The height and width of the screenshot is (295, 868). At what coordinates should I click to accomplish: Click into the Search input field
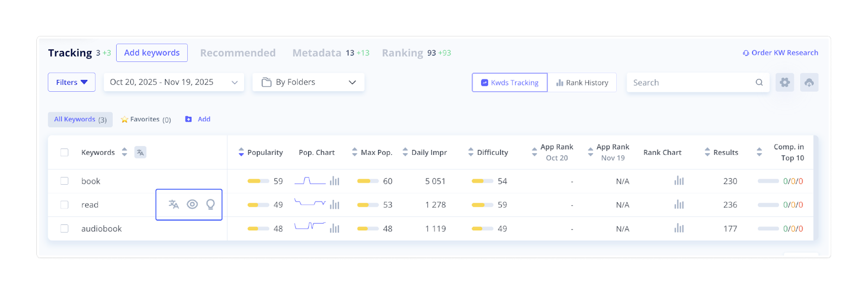692,83
